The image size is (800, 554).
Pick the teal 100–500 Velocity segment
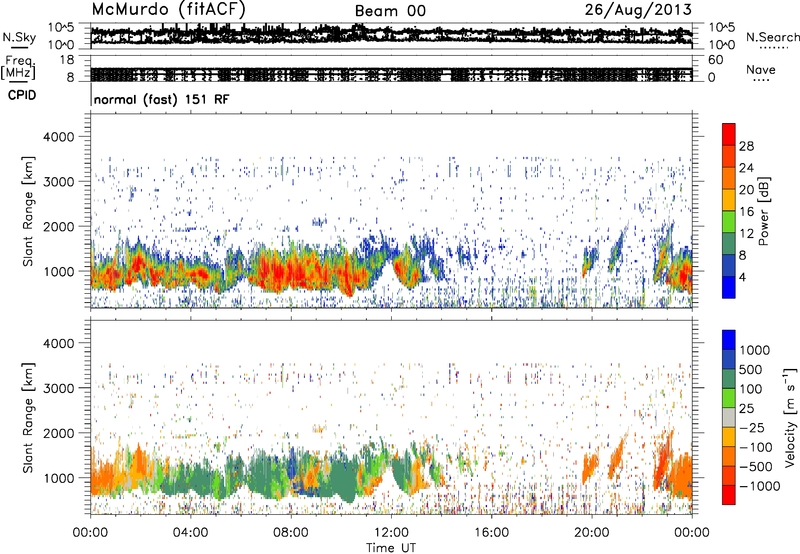pos(729,379)
